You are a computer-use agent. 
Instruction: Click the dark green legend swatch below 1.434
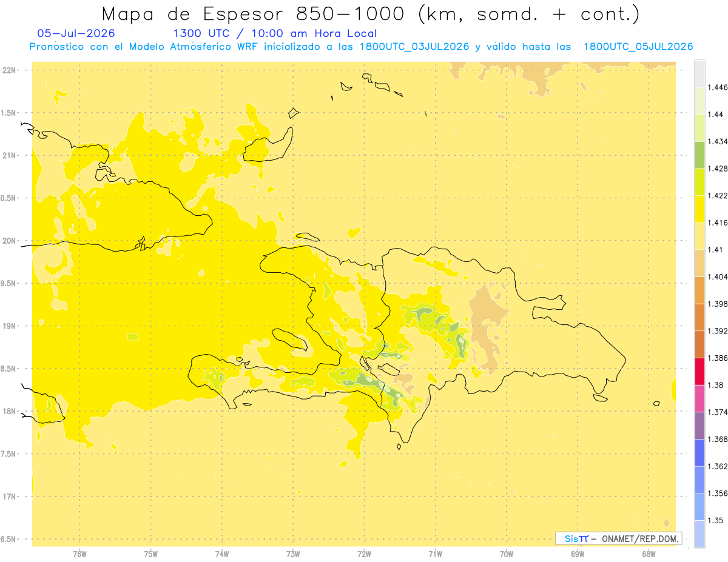tap(699, 155)
